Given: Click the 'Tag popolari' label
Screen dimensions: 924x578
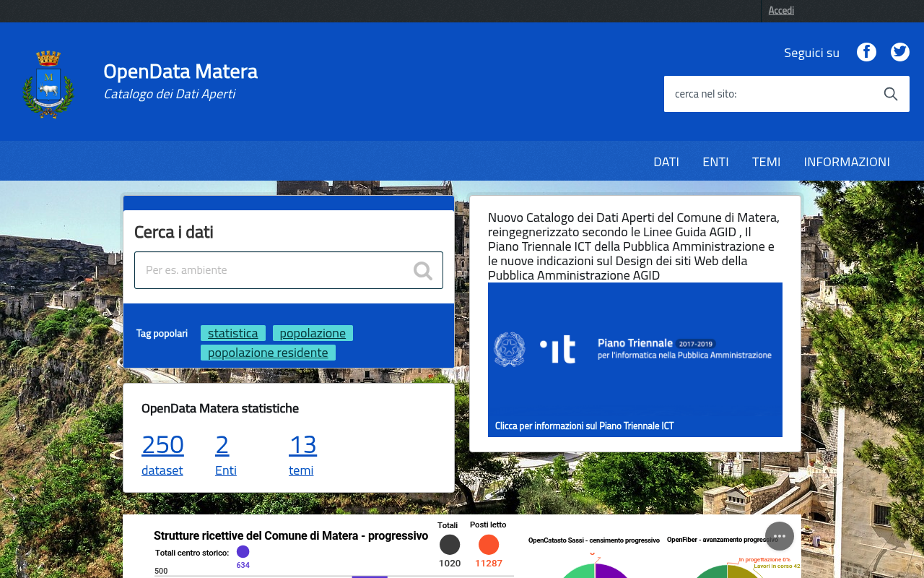Looking at the screenshot, I should [x=162, y=333].
